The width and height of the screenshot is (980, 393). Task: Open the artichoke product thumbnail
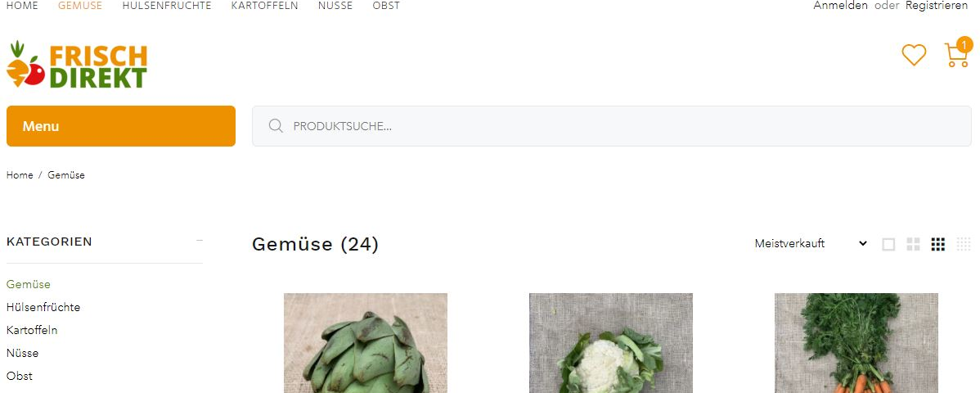366,343
